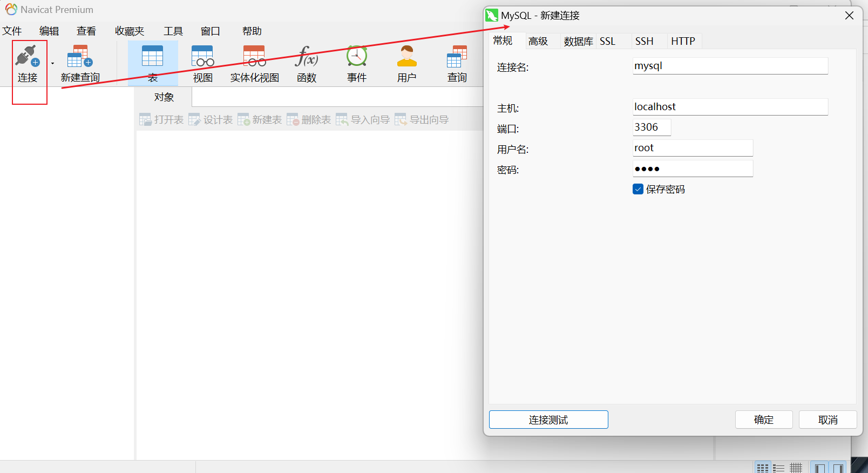Click the 新建查询 toolbar icon
Viewport: 868px width, 473px height.
pos(80,63)
